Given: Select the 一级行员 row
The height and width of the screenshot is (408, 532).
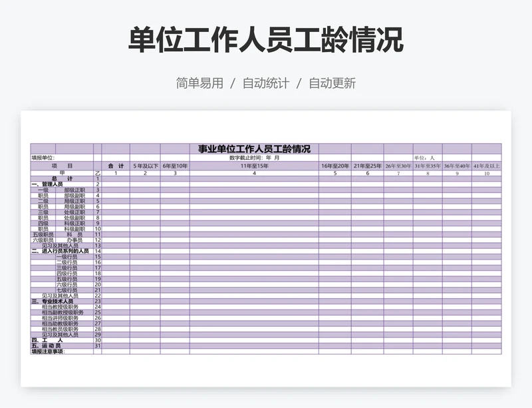Looking at the screenshot, I should 266,257.
